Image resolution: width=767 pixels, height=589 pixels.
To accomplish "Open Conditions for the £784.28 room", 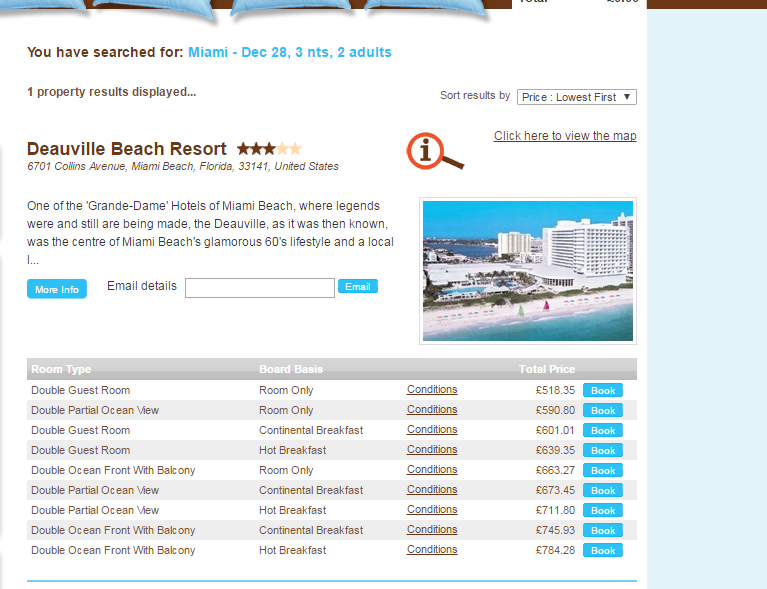I will [x=432, y=550].
